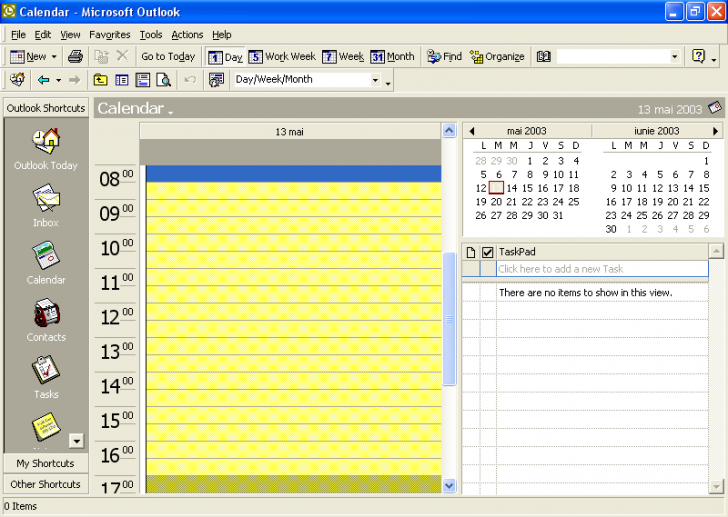Click Go to Today button
This screenshot has height=517, width=728.
[168, 57]
